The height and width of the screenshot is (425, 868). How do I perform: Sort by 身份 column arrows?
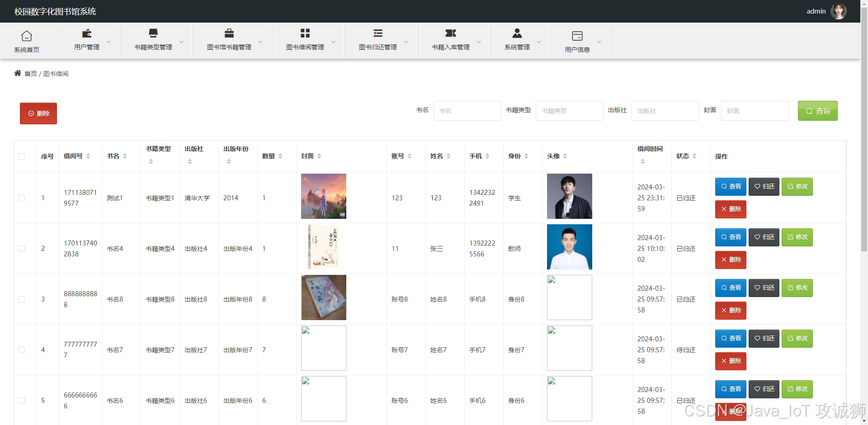(526, 156)
